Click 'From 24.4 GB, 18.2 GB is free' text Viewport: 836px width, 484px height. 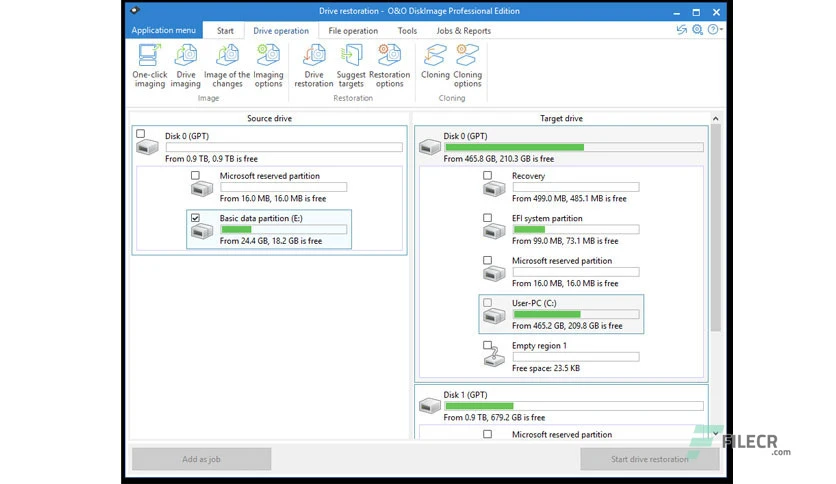[271, 241]
